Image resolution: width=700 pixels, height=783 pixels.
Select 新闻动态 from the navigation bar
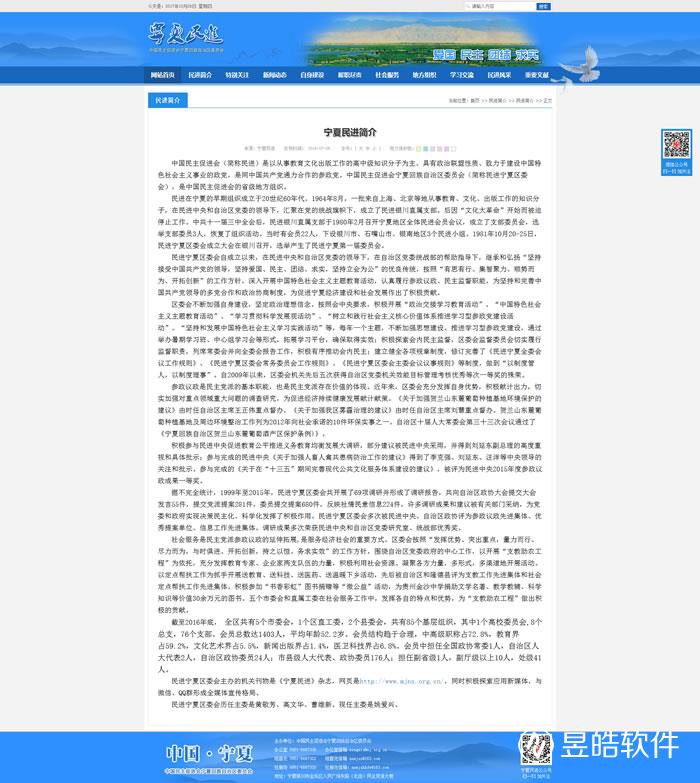tap(275, 75)
